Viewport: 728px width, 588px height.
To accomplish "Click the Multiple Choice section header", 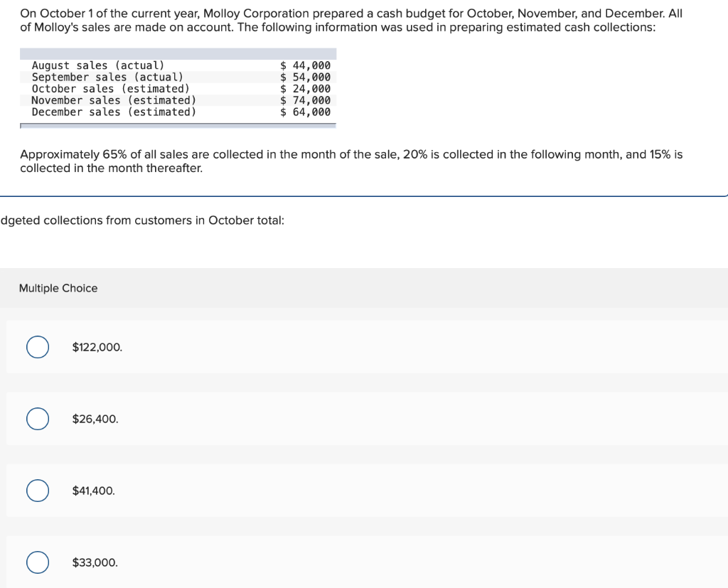I will click(59, 288).
